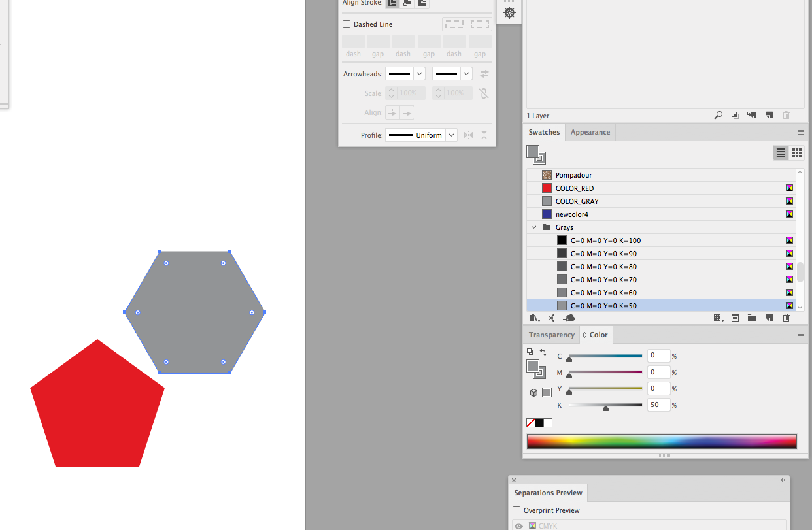
Task: Enable the Overprint Preview checkbox
Action: coord(516,510)
